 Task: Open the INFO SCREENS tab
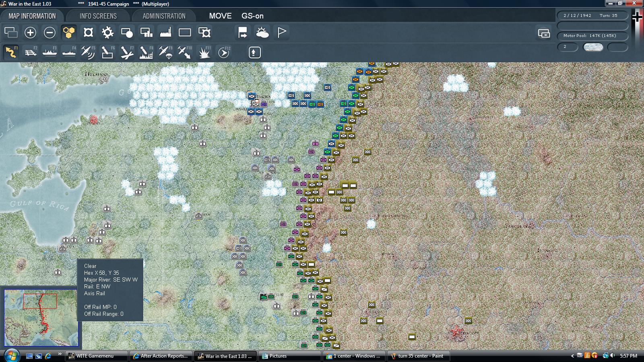(x=98, y=16)
